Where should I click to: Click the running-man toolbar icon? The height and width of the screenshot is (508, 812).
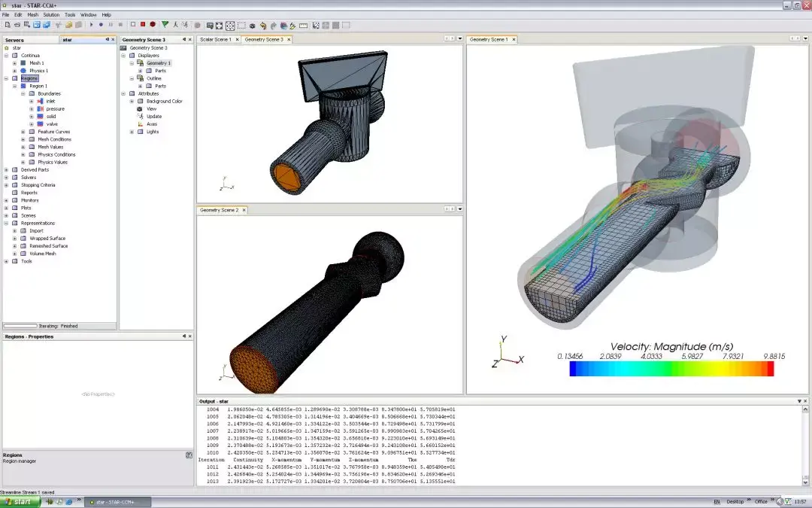tap(175, 24)
